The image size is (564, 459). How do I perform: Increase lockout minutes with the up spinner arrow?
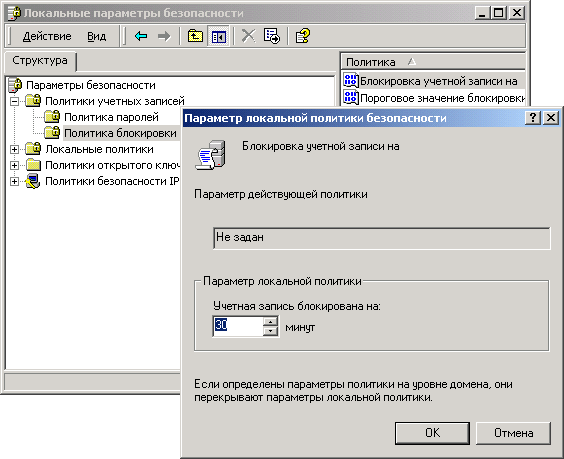pyautogui.click(x=270, y=321)
